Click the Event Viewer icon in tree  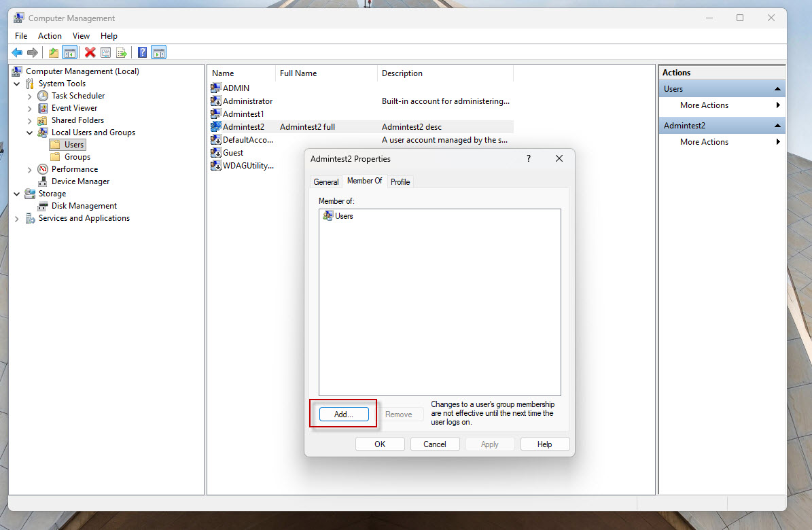(x=43, y=108)
